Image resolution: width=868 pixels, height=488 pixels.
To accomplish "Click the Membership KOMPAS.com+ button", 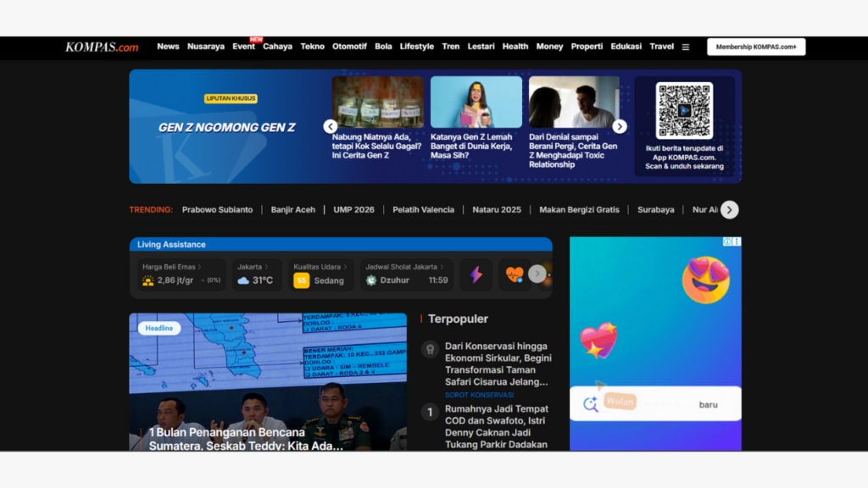I will tap(755, 47).
